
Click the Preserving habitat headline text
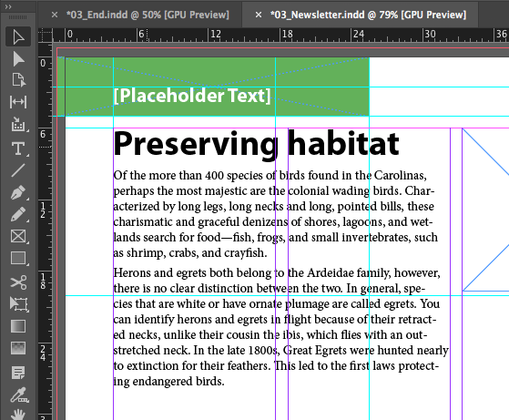pos(256,144)
